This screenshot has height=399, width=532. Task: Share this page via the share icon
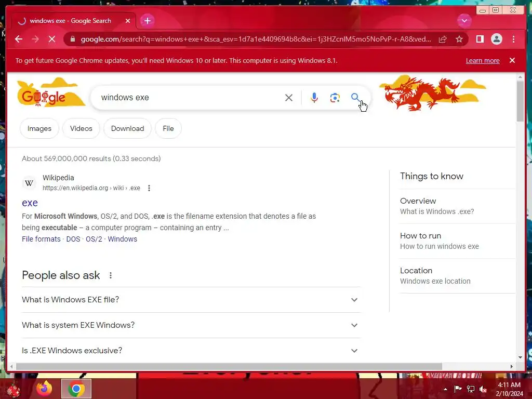[443, 39]
